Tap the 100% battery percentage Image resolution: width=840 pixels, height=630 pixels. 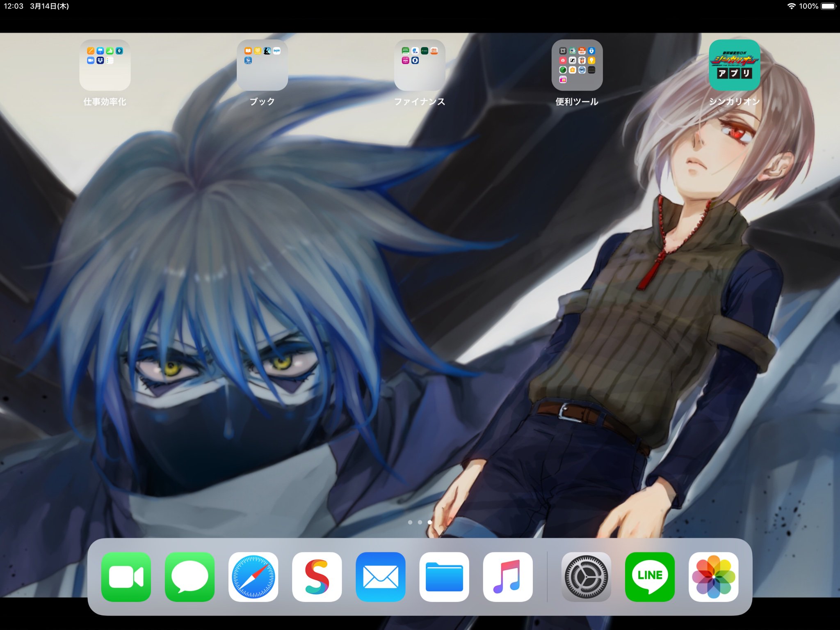pyautogui.click(x=808, y=6)
